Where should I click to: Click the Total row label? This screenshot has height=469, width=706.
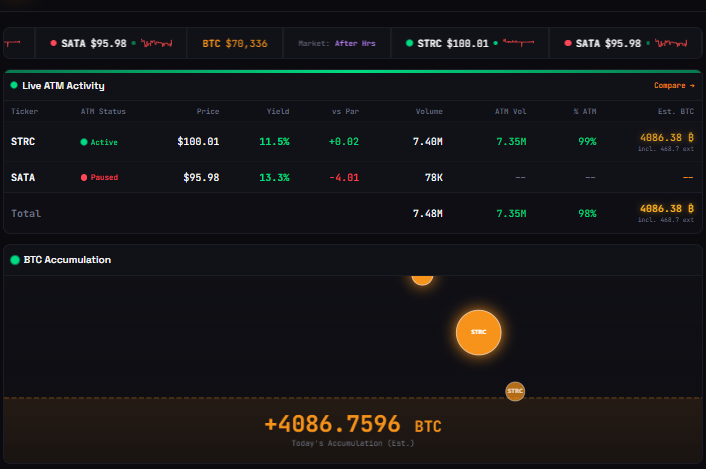[26, 213]
